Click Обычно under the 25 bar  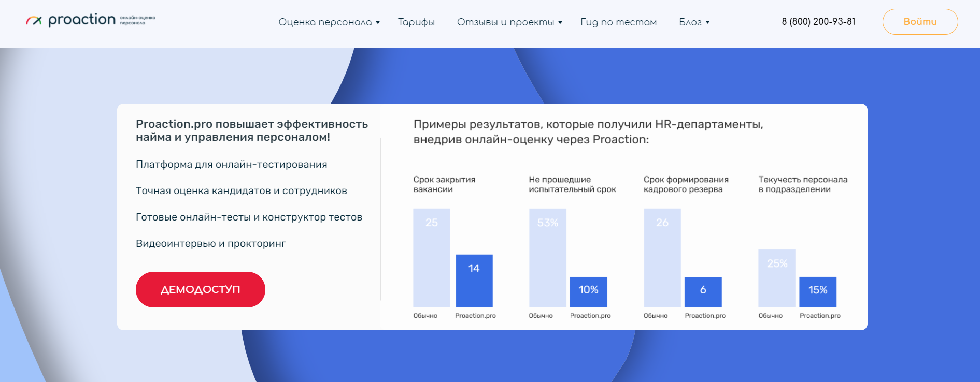[425, 316]
